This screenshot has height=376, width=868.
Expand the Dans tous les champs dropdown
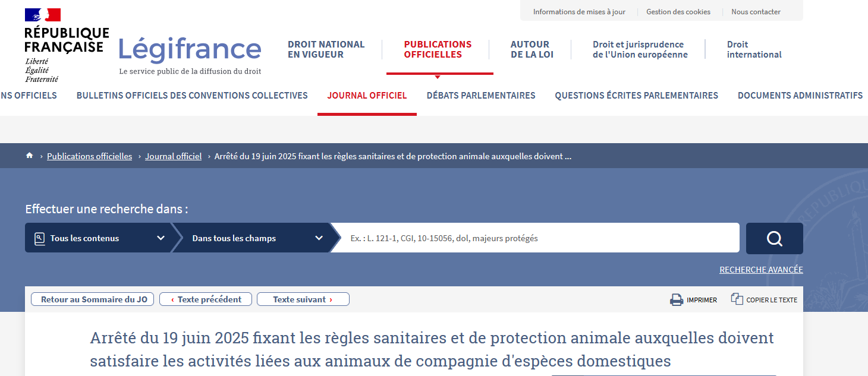[257, 238]
